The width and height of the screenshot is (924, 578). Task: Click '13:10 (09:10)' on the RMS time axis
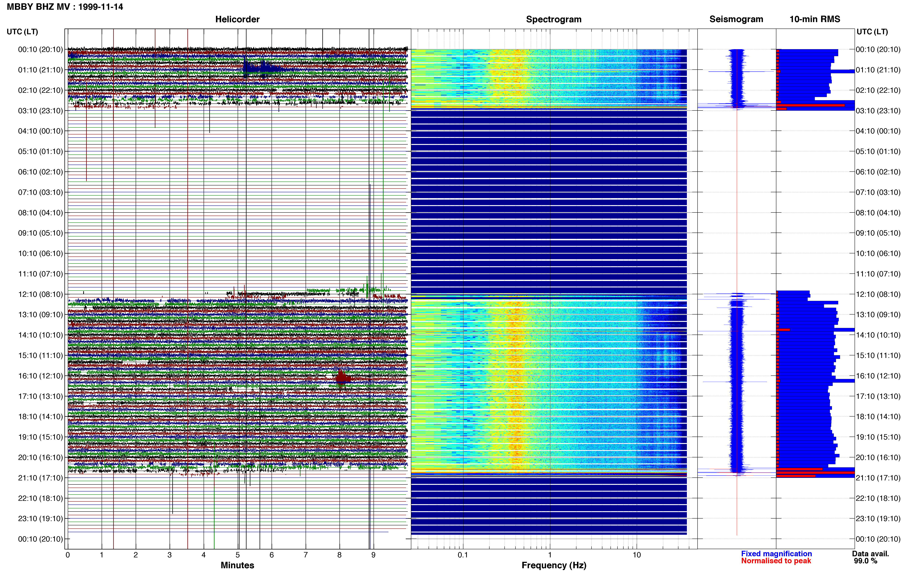coord(878,315)
